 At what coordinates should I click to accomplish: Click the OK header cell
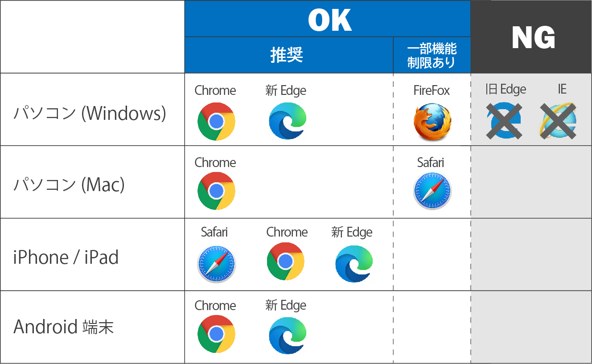[329, 20]
